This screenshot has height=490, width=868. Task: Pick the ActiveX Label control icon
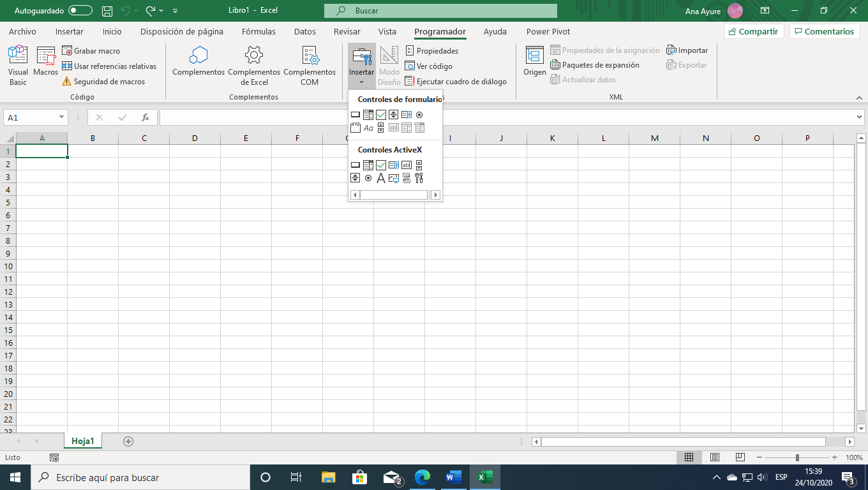381,178
